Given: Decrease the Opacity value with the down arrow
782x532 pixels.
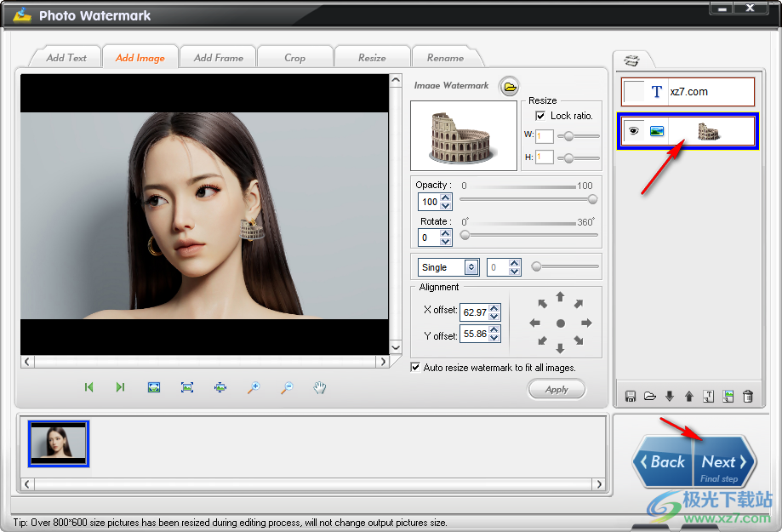Looking at the screenshot, I should [x=446, y=206].
